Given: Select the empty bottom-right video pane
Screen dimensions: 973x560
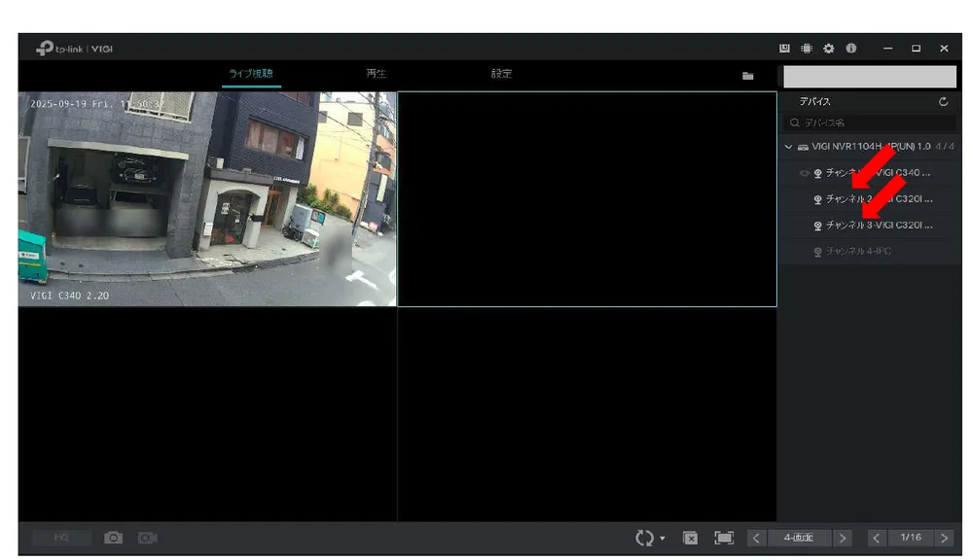Looking at the screenshot, I should tap(587, 414).
